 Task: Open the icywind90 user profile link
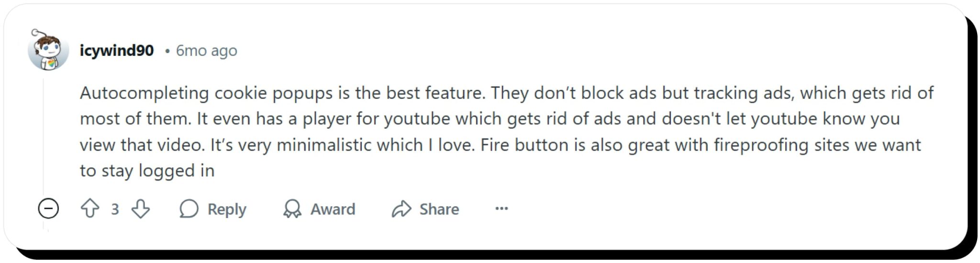(x=117, y=50)
